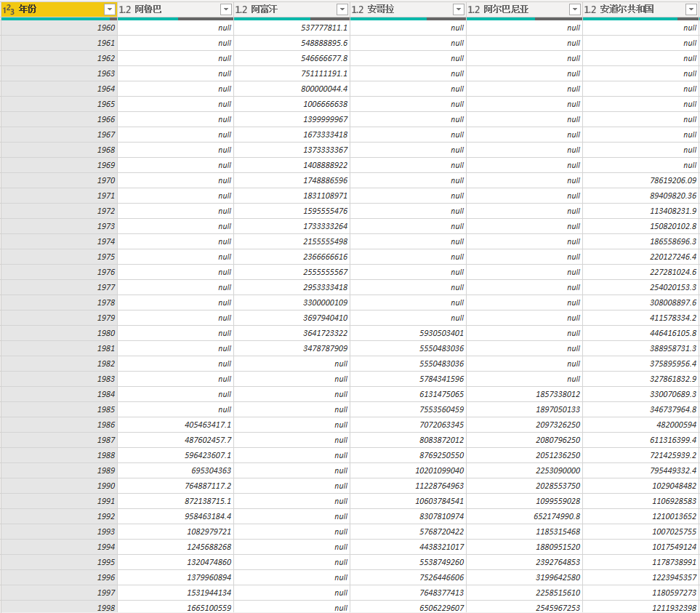Image resolution: width=700 pixels, height=613 pixels.
Task: Open data type icon of 安哥拉 column
Action: coord(358,9)
